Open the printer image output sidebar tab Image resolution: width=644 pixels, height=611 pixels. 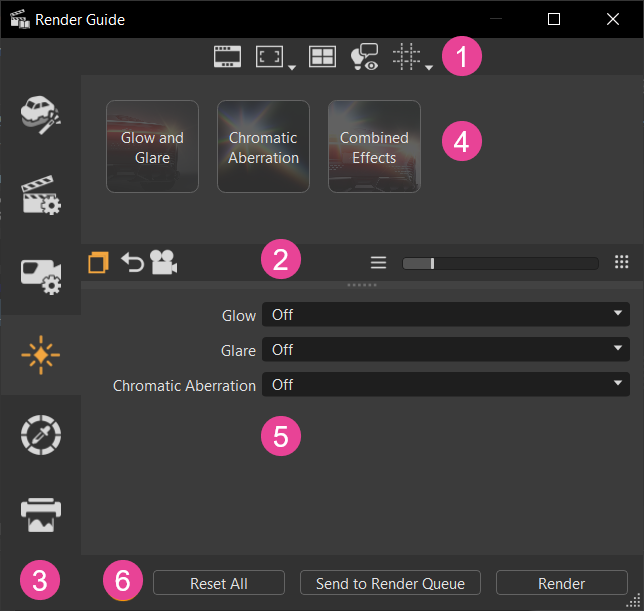[41, 515]
